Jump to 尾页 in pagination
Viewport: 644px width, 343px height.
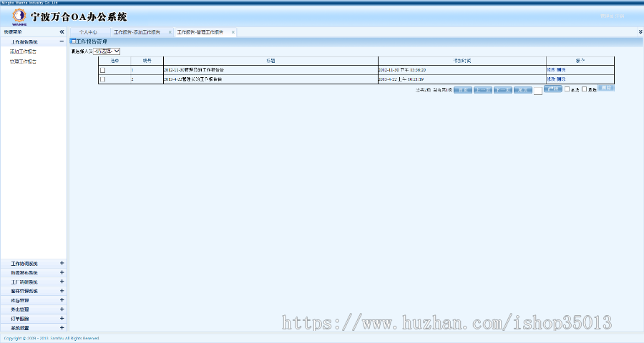523,90
